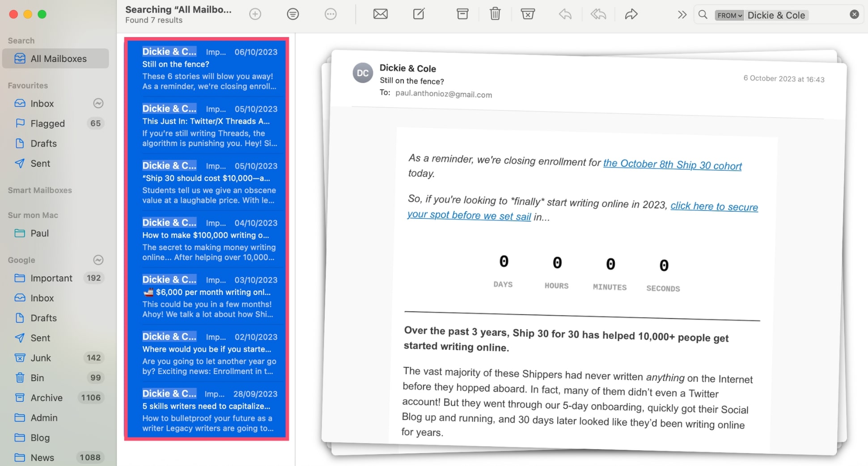Select the email 'How to make $100,000 writing'
The height and width of the screenshot is (466, 868).
[207, 239]
